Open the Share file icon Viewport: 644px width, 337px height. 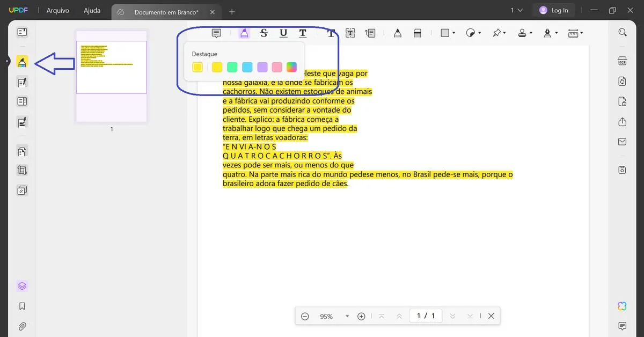pyautogui.click(x=623, y=122)
